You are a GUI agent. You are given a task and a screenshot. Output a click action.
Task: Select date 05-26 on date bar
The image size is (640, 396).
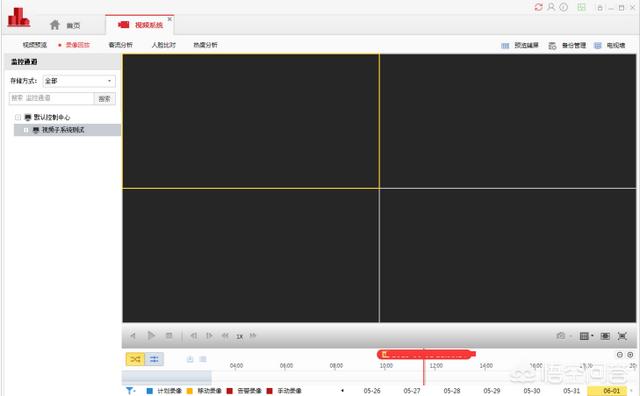372,391
